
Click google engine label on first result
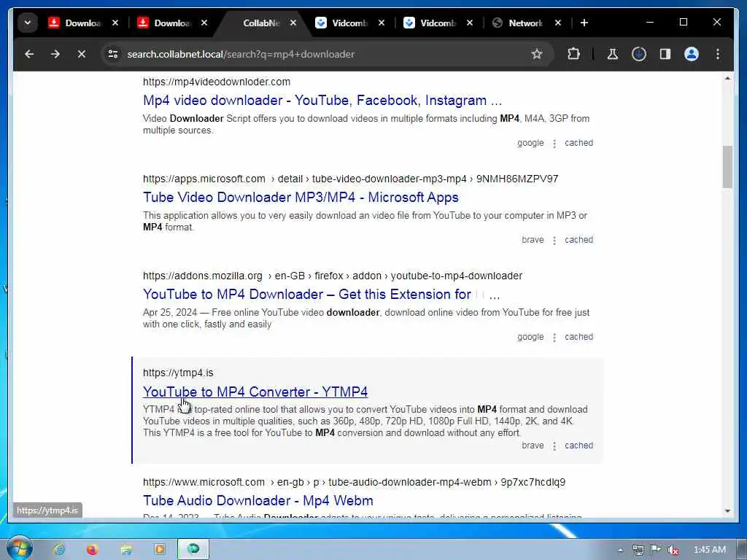[530, 143]
